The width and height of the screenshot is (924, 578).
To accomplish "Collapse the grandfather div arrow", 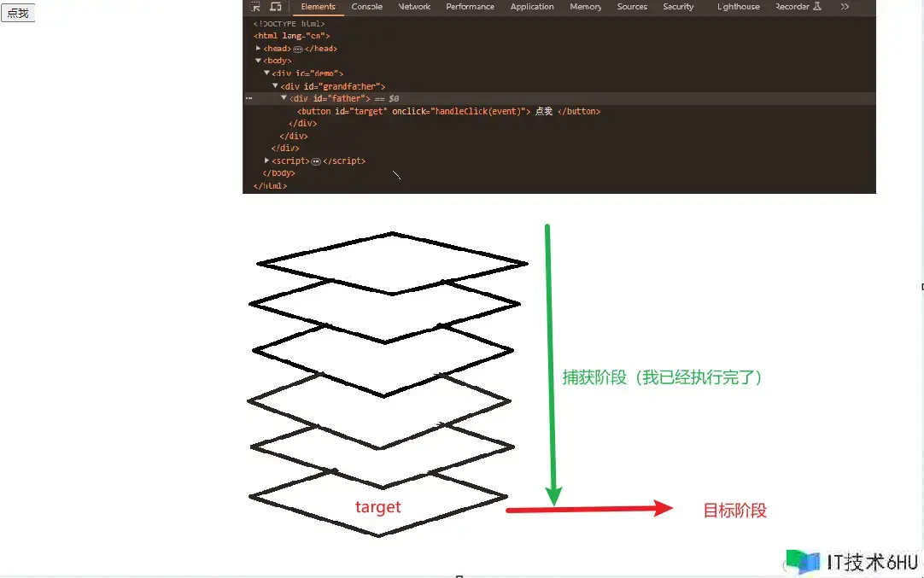I will pyautogui.click(x=275, y=85).
